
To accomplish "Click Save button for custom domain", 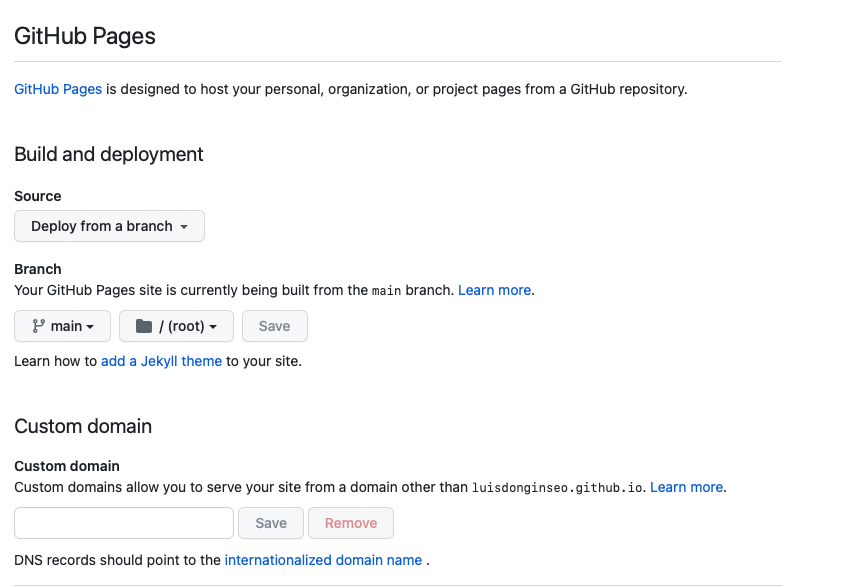I will pos(271,523).
